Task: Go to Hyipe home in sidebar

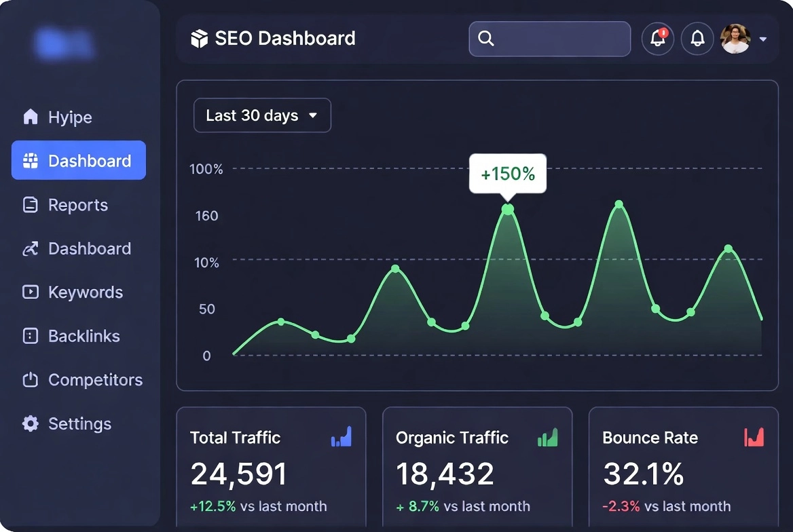Action: 69,117
